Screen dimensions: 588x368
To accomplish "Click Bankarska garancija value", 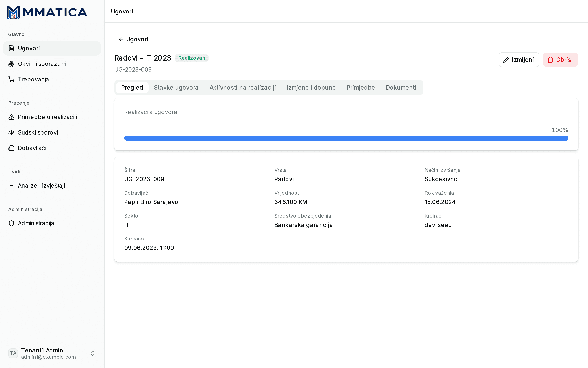I will (303, 225).
